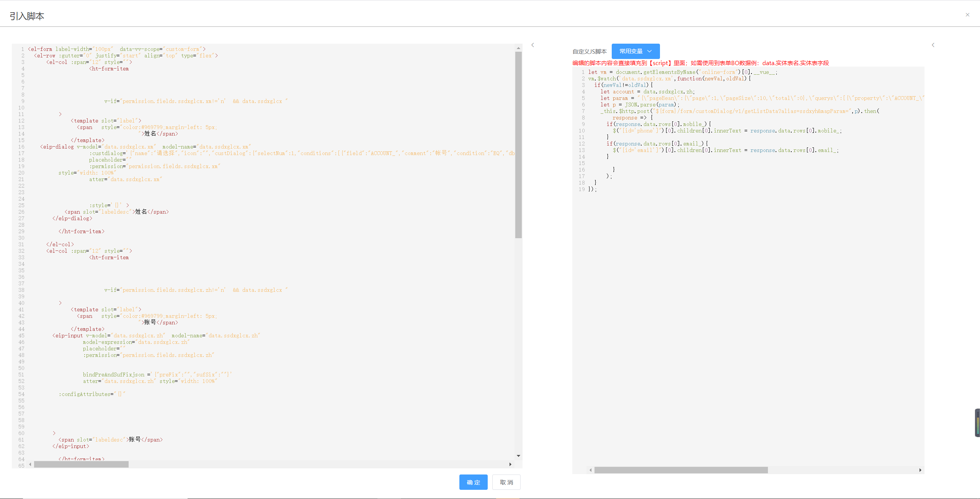The image size is (980, 499).
Task: Open the 常用变量 dropdown
Action: pyautogui.click(x=635, y=51)
